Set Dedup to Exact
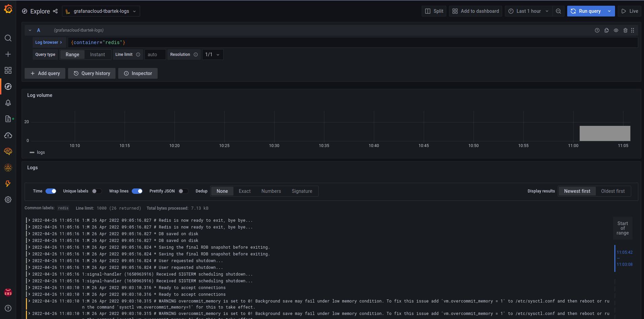Image resolution: width=644 pixels, height=319 pixels. [x=245, y=191]
